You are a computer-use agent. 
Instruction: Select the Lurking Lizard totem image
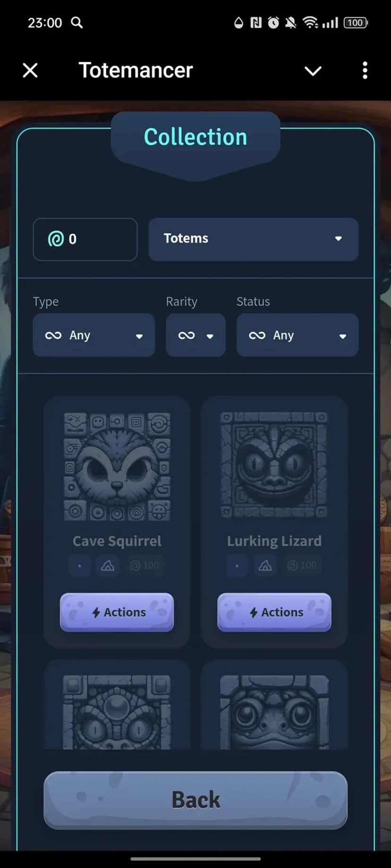(x=274, y=465)
